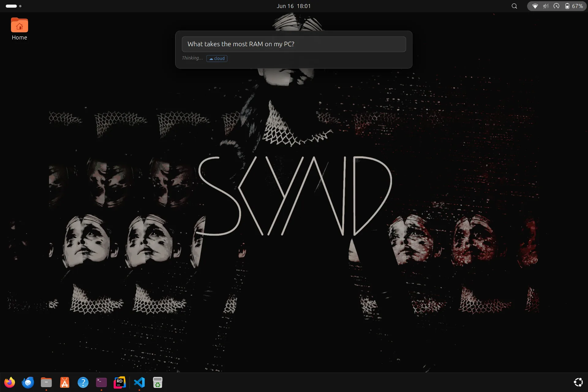Image resolution: width=588 pixels, height=392 pixels.
Task: Click the sync indicator beside volume icon
Action: [556, 6]
